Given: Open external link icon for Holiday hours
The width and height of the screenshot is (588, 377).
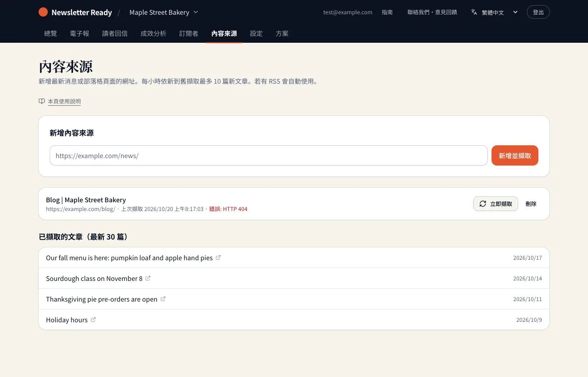Looking at the screenshot, I should tap(93, 320).
